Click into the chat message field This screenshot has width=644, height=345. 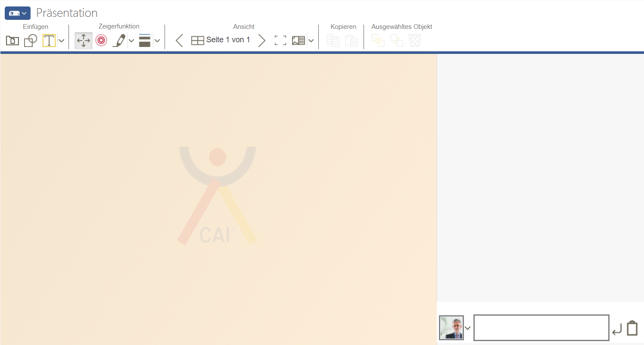point(541,328)
